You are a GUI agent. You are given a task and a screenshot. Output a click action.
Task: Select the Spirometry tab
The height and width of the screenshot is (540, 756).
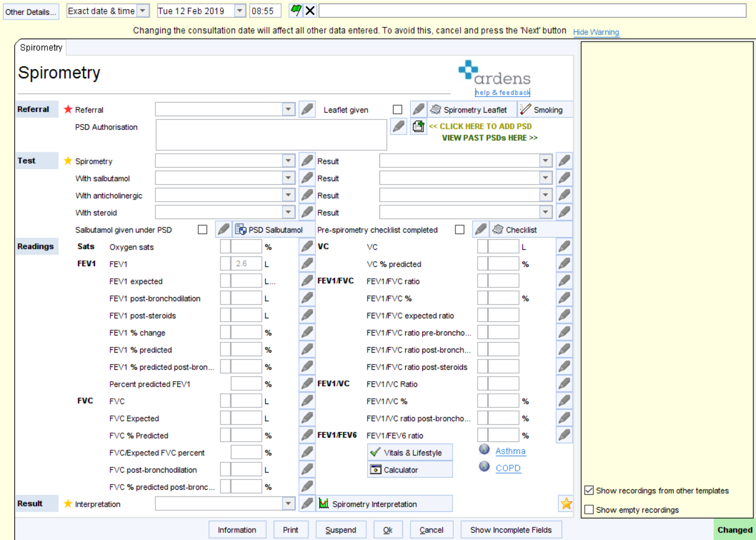(x=40, y=47)
